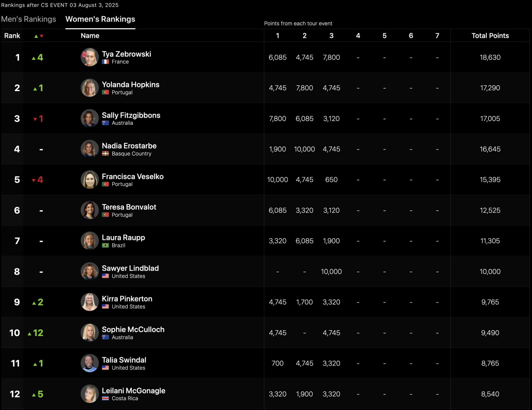Open Nadia Erostarbe's name link

pos(129,146)
